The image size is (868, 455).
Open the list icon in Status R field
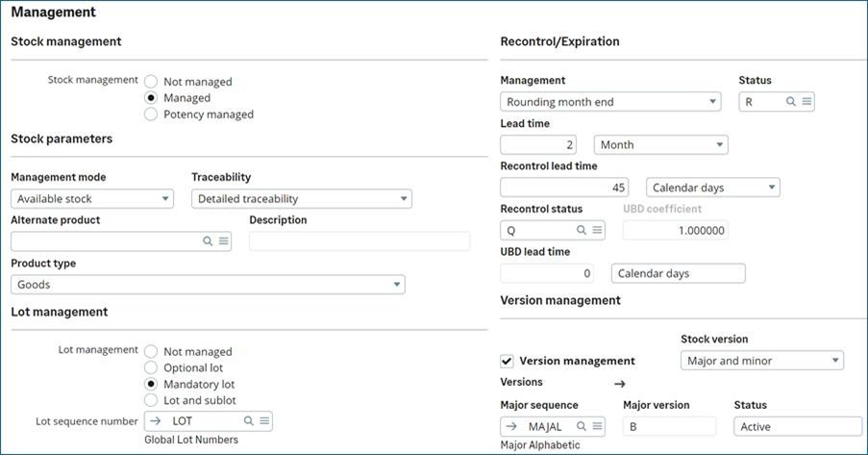pos(806,101)
